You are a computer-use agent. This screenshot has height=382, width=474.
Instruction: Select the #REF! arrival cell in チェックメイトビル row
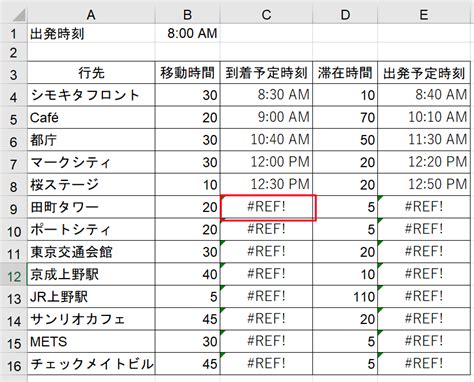(x=266, y=364)
